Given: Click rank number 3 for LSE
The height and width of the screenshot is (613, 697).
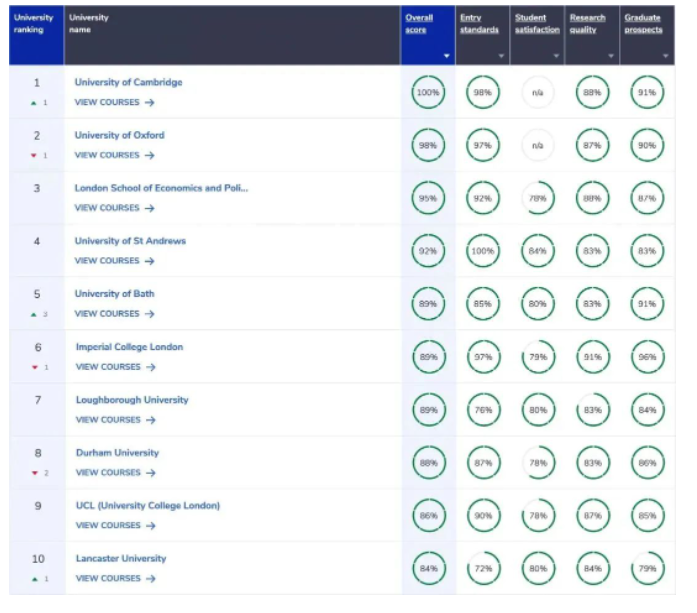Looking at the screenshot, I should [37, 188].
